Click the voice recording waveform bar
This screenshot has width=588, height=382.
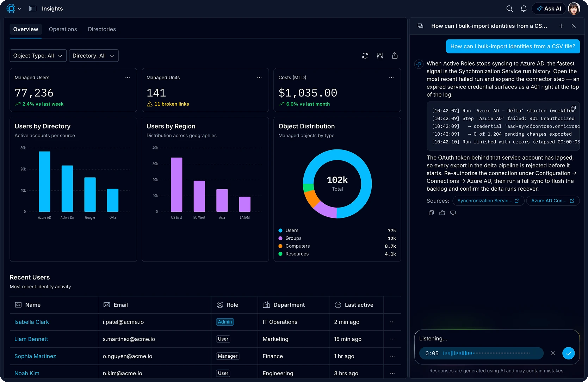click(x=481, y=353)
